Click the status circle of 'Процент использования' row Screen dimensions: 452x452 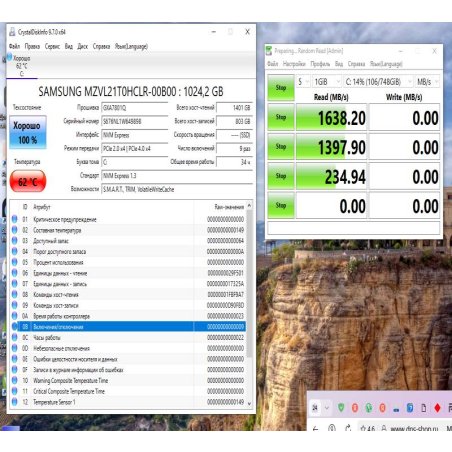[15, 262]
